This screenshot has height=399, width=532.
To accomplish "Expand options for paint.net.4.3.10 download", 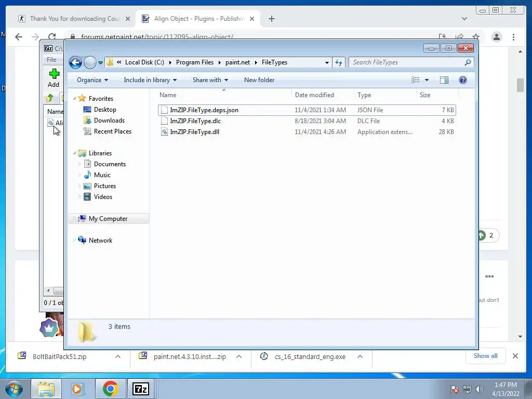I will [x=239, y=356].
